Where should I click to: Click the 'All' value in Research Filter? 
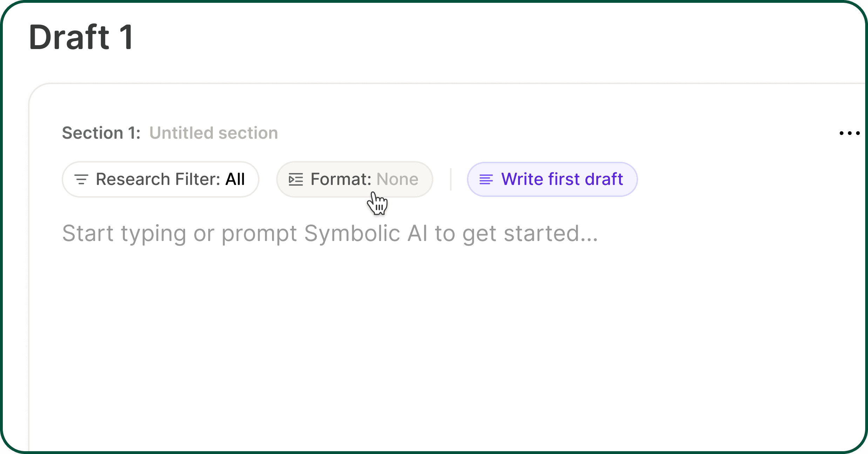(x=235, y=179)
